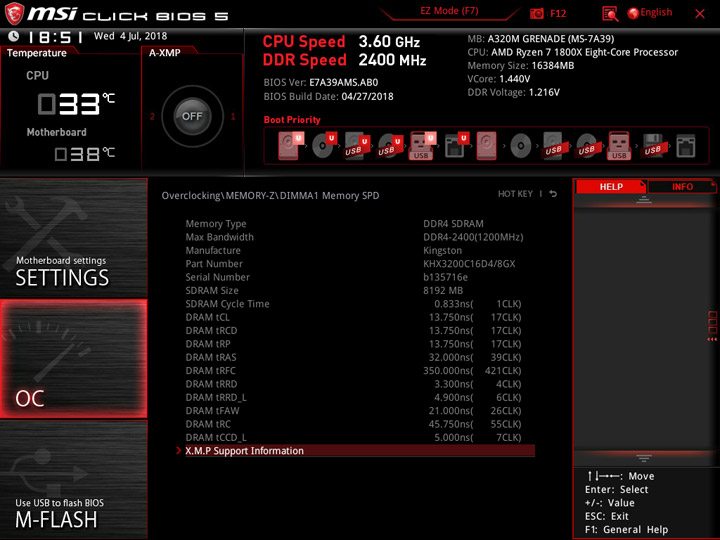Click the F12 screenshot label
The image size is (720, 540).
tap(558, 13)
